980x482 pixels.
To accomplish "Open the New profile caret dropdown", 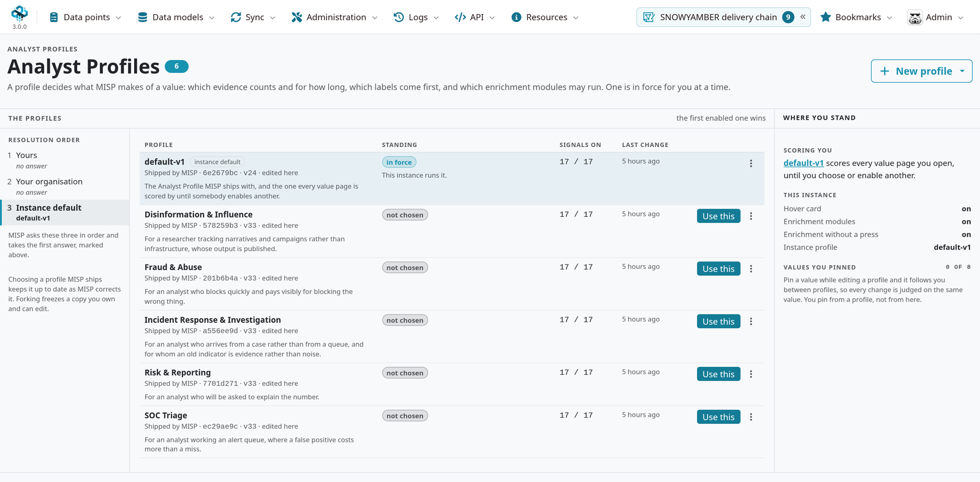I will (x=962, y=71).
